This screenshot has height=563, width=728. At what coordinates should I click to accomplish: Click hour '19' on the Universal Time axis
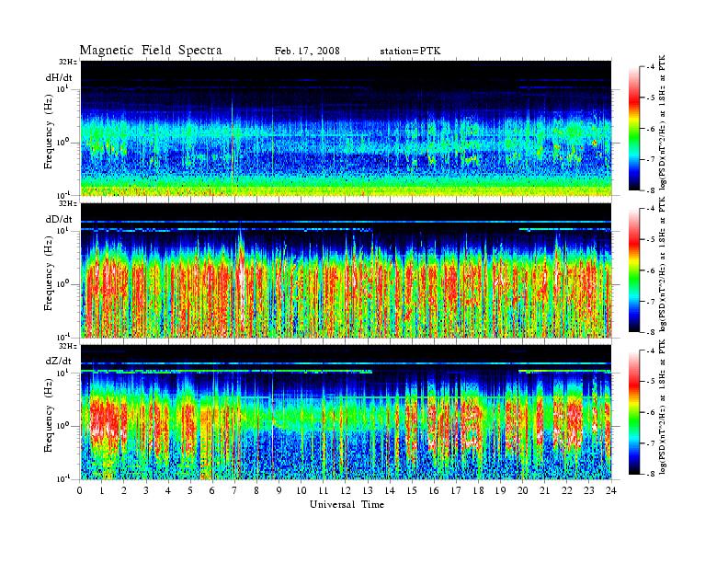pyautogui.click(x=500, y=491)
